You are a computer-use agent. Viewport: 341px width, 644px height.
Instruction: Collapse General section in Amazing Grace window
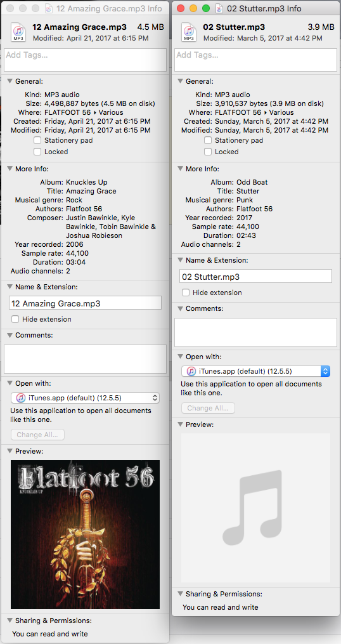tap(10, 81)
